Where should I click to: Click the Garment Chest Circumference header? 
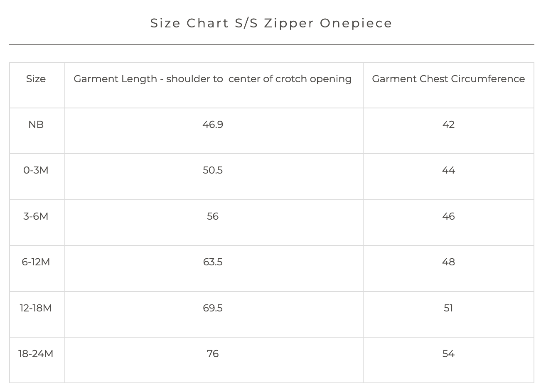(448, 79)
